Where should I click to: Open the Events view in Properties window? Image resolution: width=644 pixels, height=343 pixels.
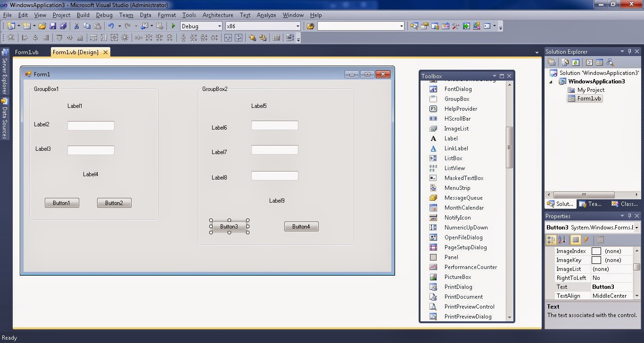pos(586,240)
